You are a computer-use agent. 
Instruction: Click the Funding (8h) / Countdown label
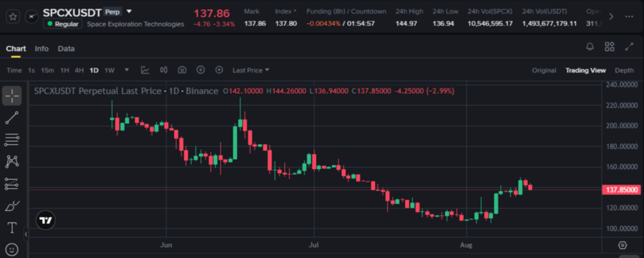tap(346, 11)
